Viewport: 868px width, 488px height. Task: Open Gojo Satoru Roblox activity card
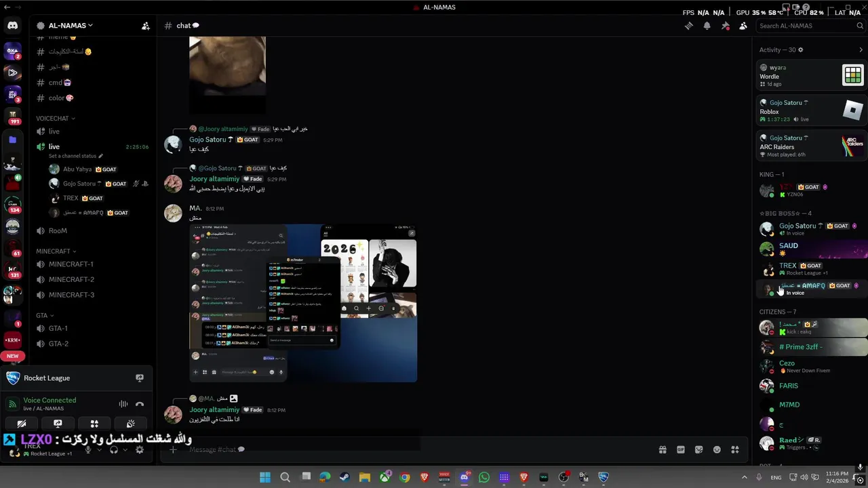[812, 110]
